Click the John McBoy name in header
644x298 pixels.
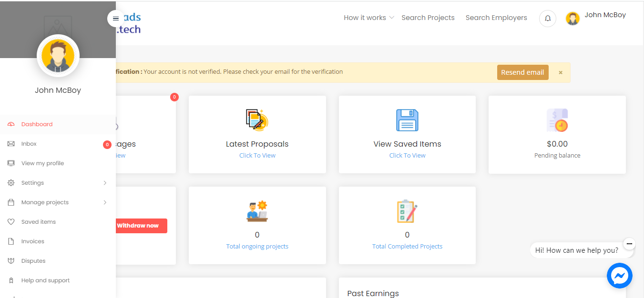[605, 15]
